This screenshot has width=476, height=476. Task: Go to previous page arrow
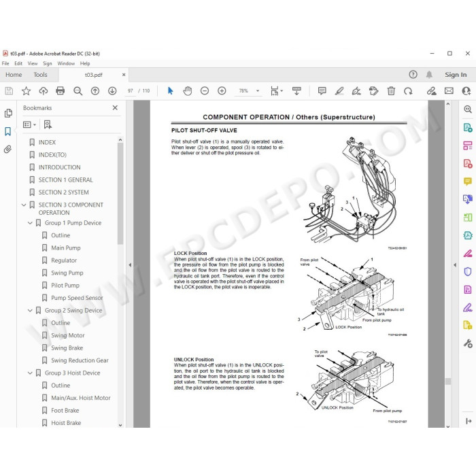[95, 90]
